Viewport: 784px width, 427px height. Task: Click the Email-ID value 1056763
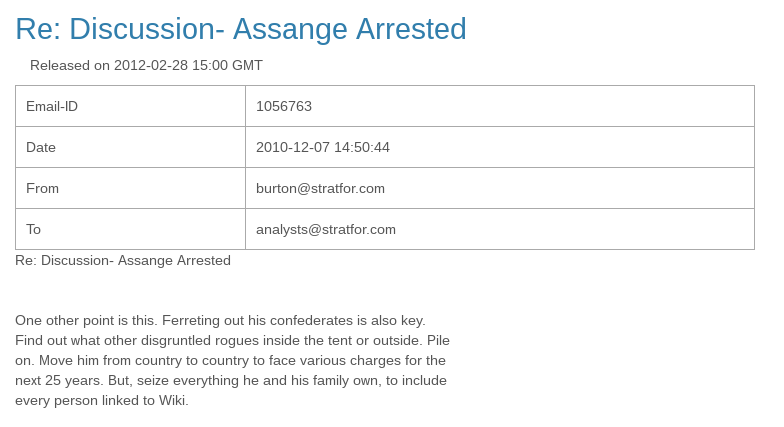[x=284, y=106]
